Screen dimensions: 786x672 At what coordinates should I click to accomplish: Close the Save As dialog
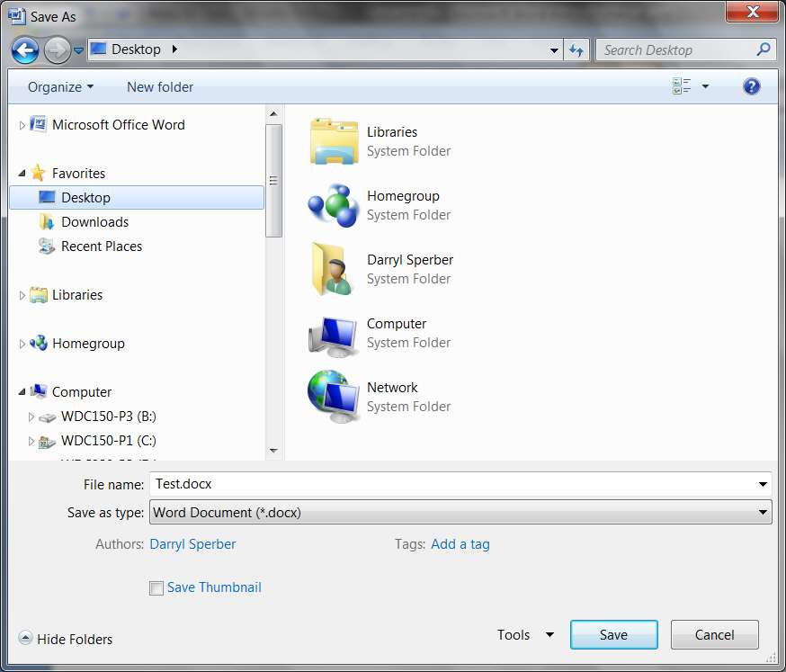click(x=752, y=11)
